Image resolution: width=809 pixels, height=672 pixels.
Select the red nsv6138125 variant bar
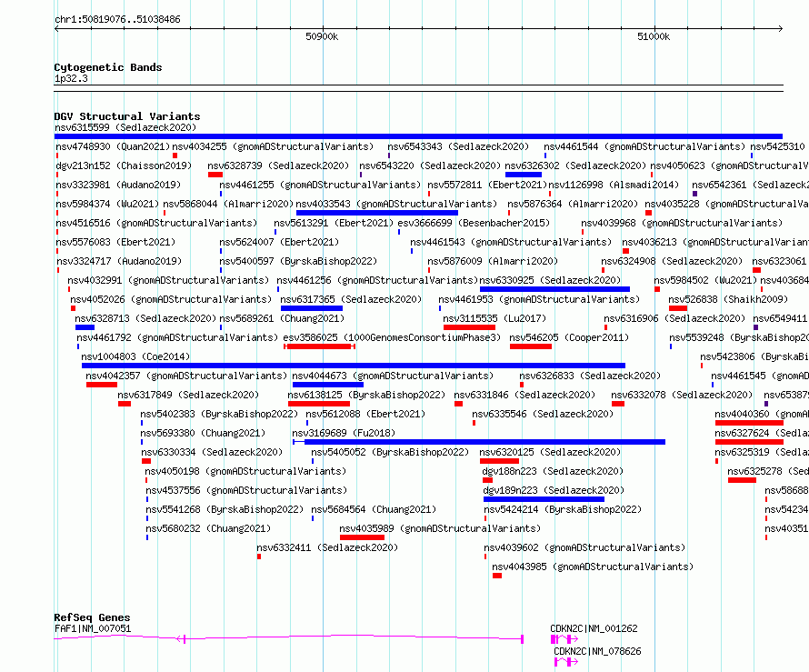(x=319, y=404)
